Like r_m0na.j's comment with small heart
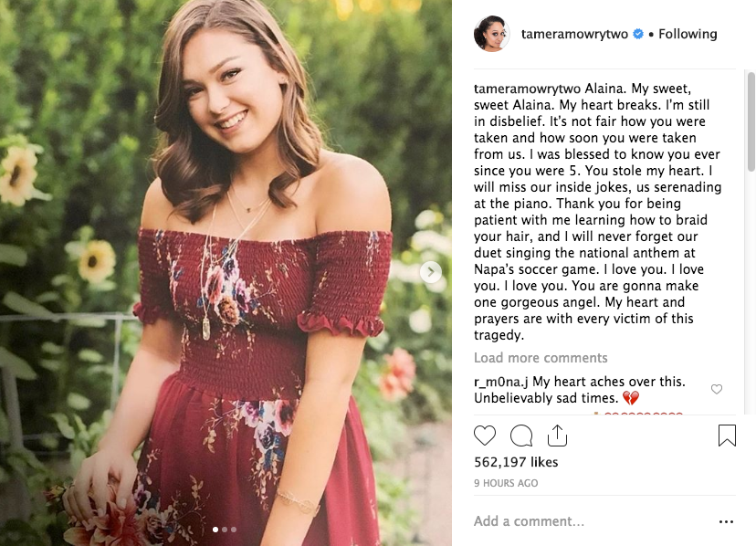Viewport: 756px width, 546px height. (x=717, y=390)
